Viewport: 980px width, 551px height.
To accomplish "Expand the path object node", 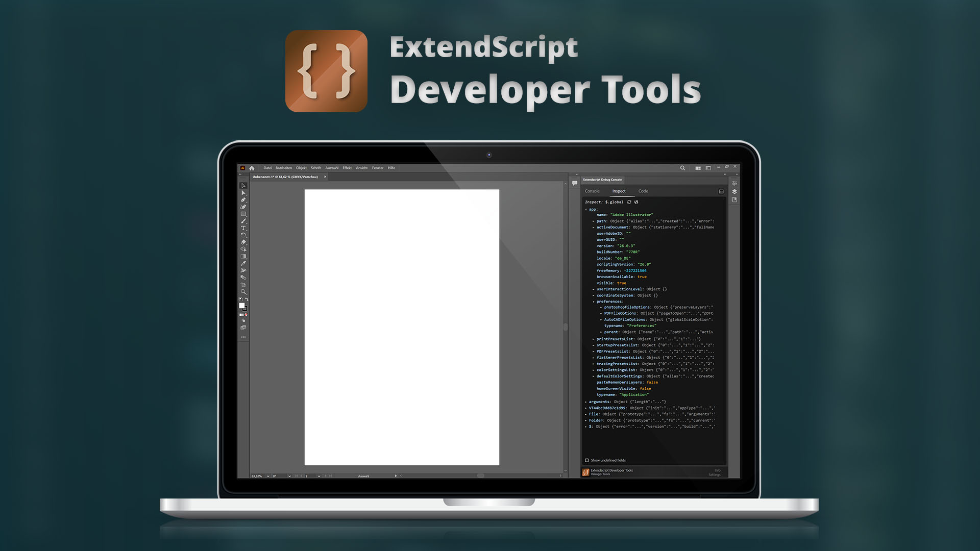I will coord(594,221).
